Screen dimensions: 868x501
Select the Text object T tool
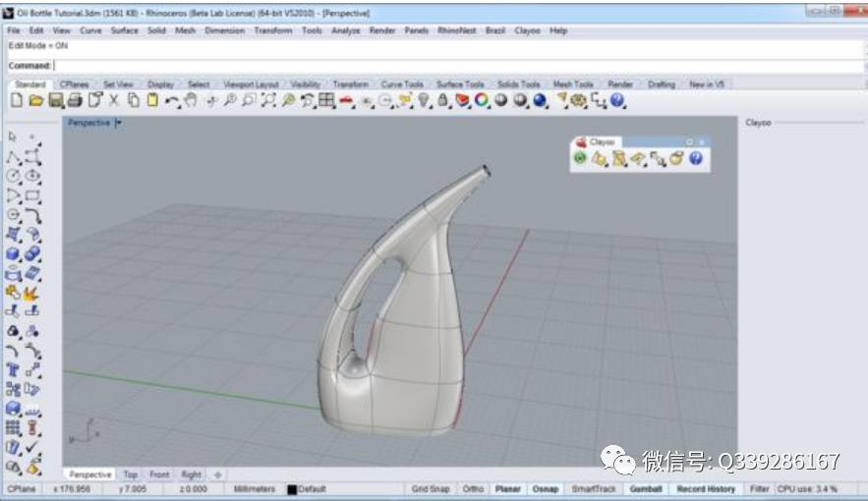[13, 370]
